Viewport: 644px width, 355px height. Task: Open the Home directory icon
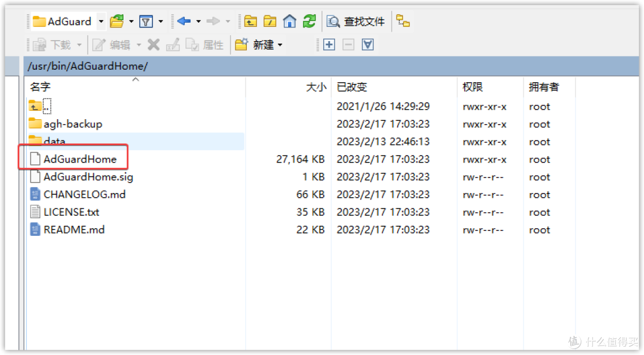click(x=290, y=21)
